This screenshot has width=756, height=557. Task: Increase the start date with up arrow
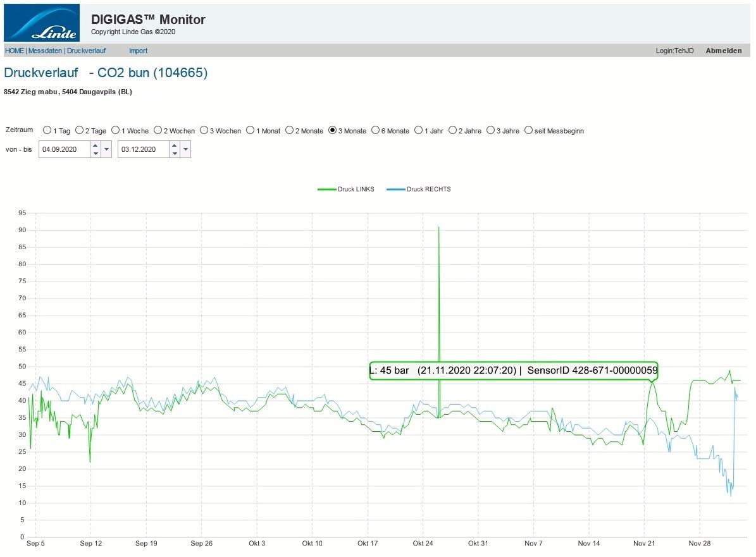pos(95,146)
